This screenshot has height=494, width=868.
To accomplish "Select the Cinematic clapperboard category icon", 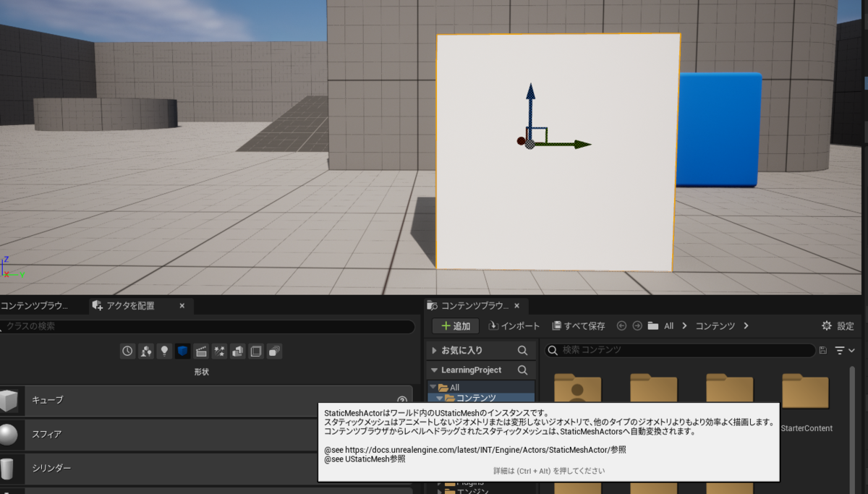I will (x=201, y=352).
